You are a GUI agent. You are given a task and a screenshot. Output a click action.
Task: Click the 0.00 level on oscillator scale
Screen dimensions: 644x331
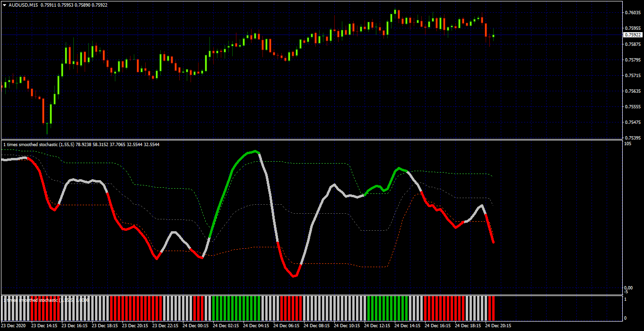[x=628, y=287]
